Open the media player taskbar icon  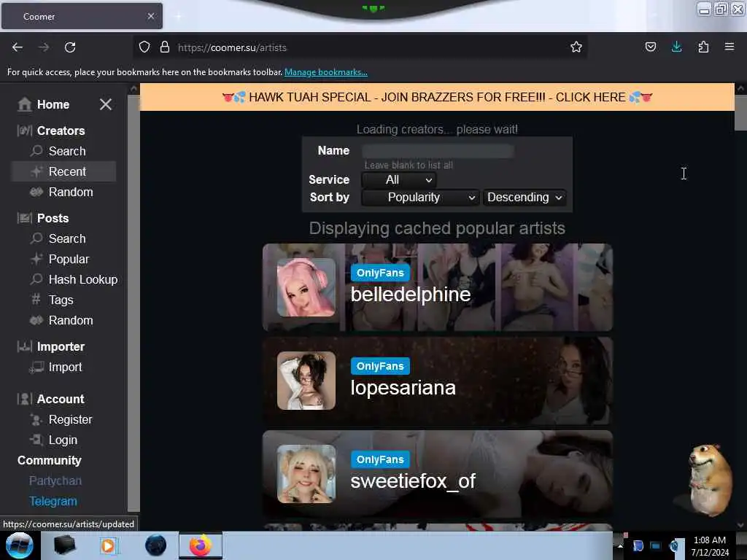pyautogui.click(x=108, y=545)
